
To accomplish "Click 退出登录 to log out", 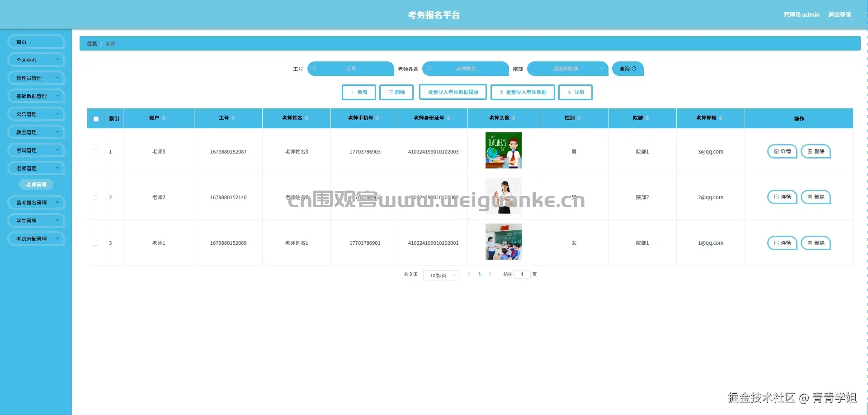I will (840, 15).
